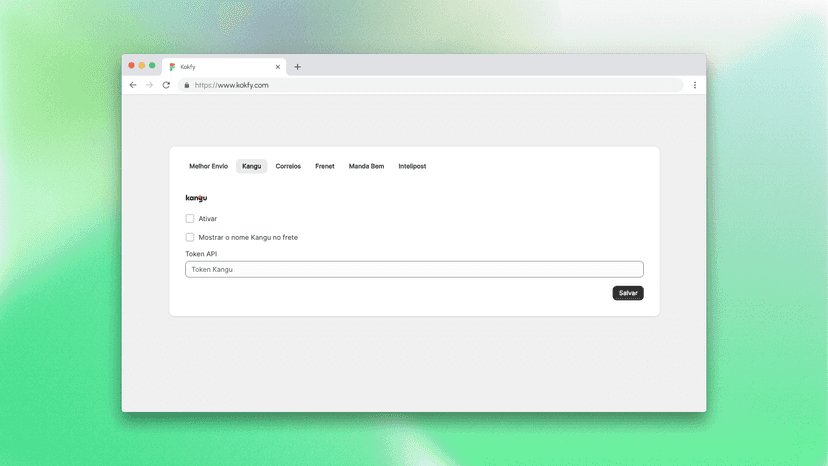The image size is (828, 466).
Task: Switch to the Frenet tab
Action: [325, 166]
